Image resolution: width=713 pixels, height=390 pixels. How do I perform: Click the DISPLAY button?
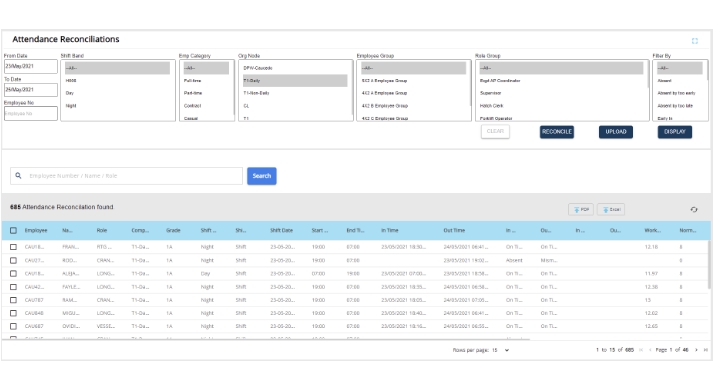[x=675, y=132]
